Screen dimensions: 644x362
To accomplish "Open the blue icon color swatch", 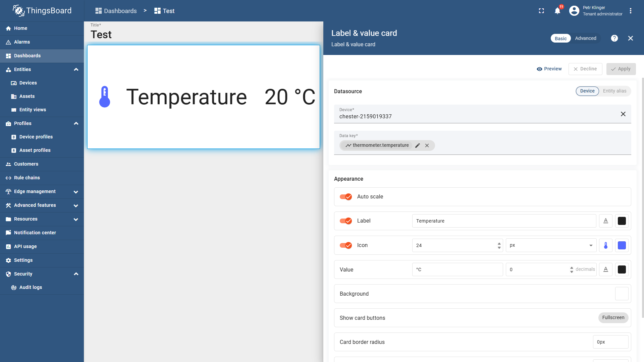I will pos(622,245).
